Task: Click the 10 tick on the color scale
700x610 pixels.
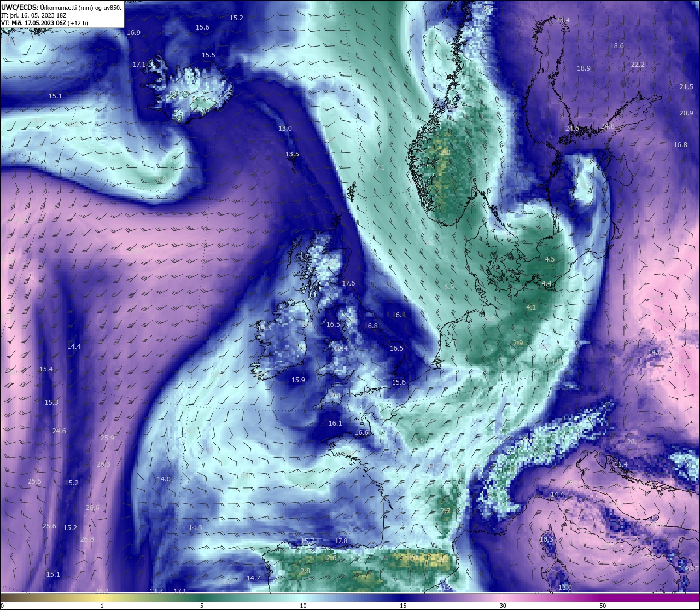Action: (x=302, y=606)
